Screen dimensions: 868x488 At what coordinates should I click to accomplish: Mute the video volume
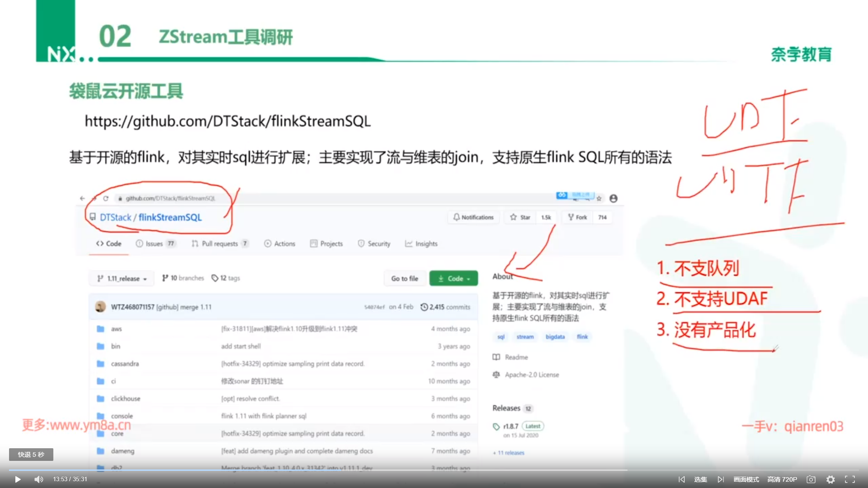pyautogui.click(x=39, y=479)
